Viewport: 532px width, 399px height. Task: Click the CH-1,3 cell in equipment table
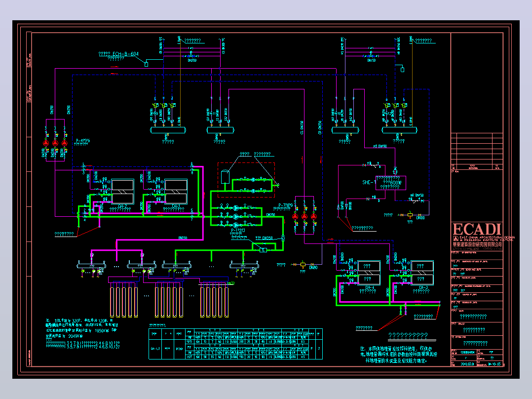click(155, 349)
